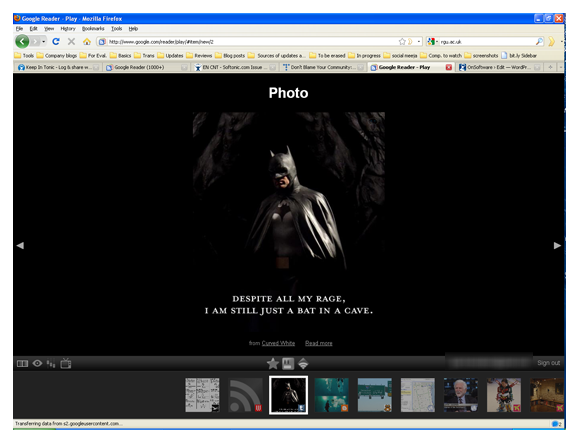The height and width of the screenshot is (446, 587).
Task: Open the To be erased bookmarks folder
Action: (327, 55)
